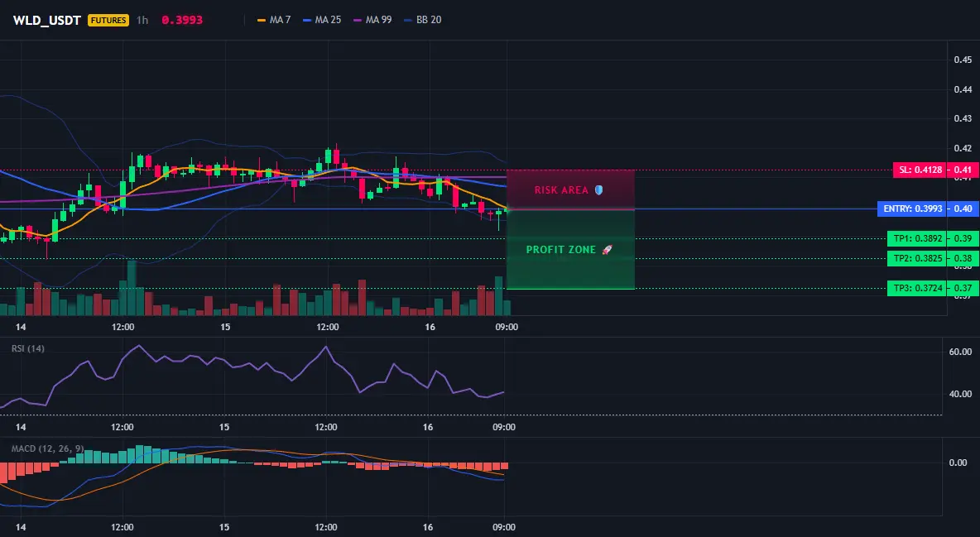Click the 0.42 price axis value
Image resolution: width=980 pixels, height=537 pixels.
pyautogui.click(x=963, y=148)
